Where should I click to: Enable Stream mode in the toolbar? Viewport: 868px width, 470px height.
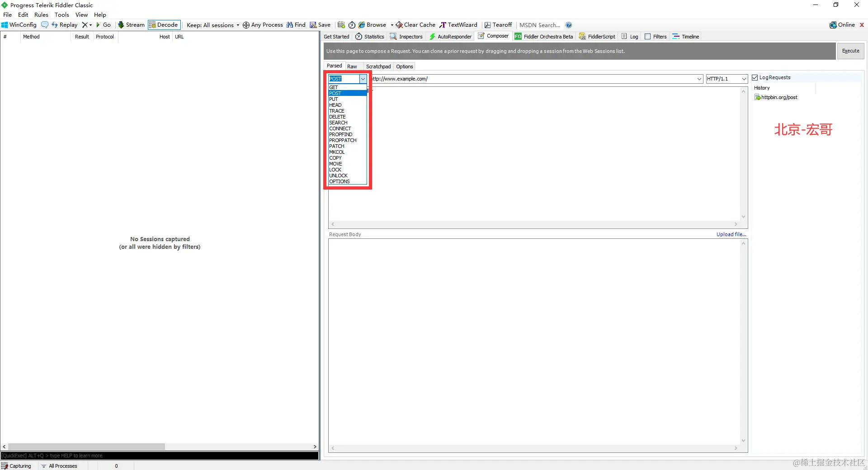131,25
